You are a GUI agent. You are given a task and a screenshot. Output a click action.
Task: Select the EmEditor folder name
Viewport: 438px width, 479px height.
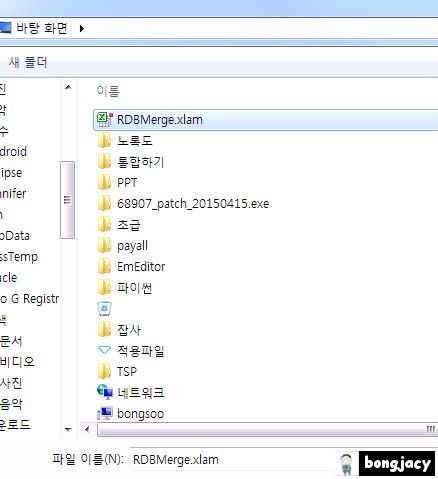click(141, 267)
